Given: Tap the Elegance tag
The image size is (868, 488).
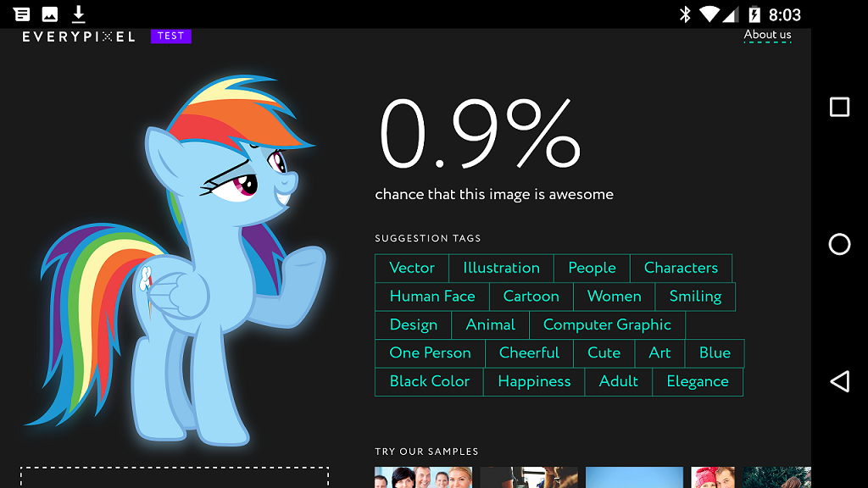Looking at the screenshot, I should coord(698,382).
